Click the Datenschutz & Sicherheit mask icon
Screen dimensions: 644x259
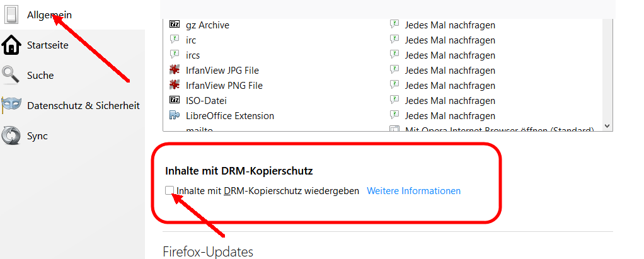click(x=11, y=105)
